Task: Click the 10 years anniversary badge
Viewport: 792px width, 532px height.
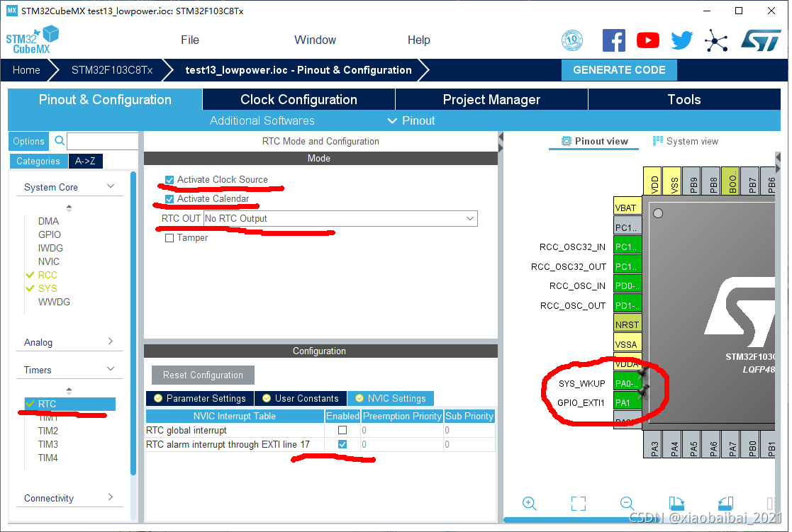Action: (x=571, y=40)
